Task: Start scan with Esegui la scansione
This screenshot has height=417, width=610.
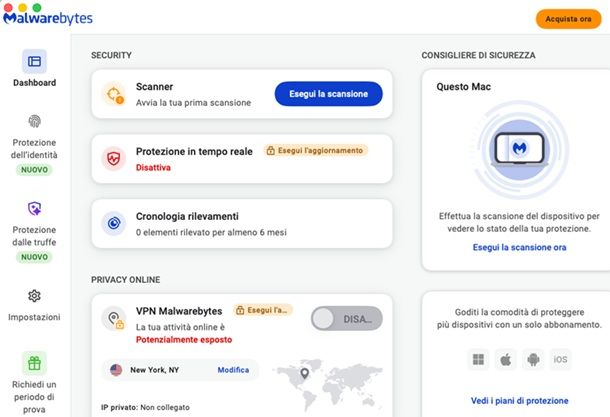Action: click(x=328, y=94)
